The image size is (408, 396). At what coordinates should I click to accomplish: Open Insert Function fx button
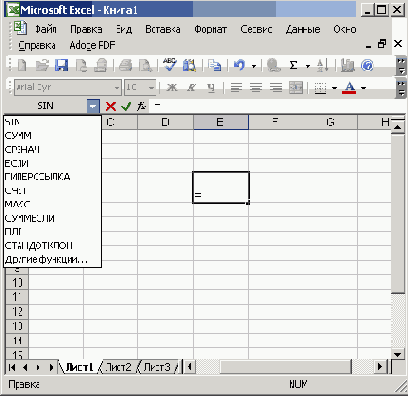click(141, 106)
